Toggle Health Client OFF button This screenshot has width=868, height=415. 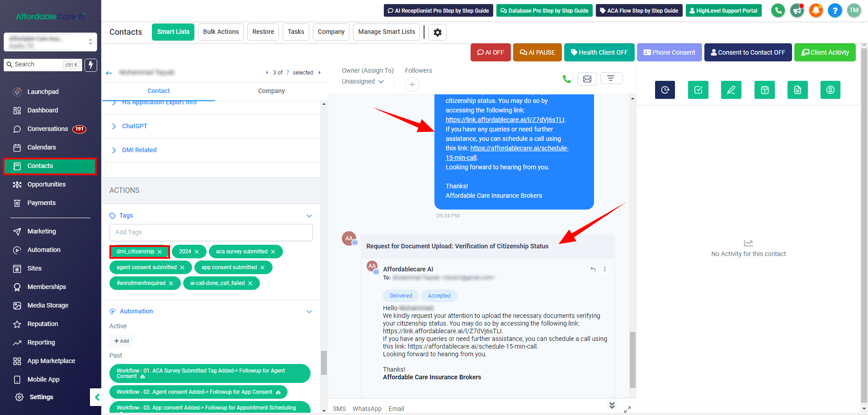pyautogui.click(x=599, y=52)
